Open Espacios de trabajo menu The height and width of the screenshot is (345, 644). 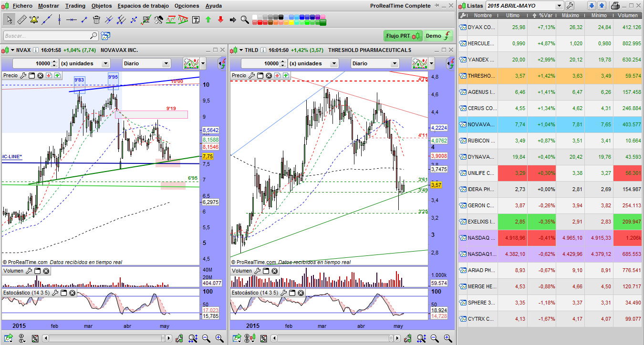click(x=143, y=6)
